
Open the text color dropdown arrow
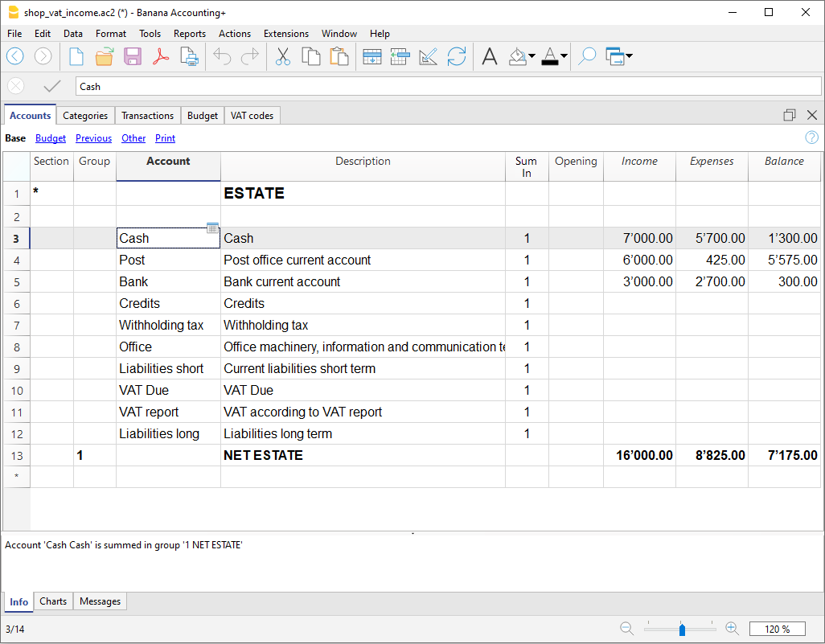tap(564, 55)
